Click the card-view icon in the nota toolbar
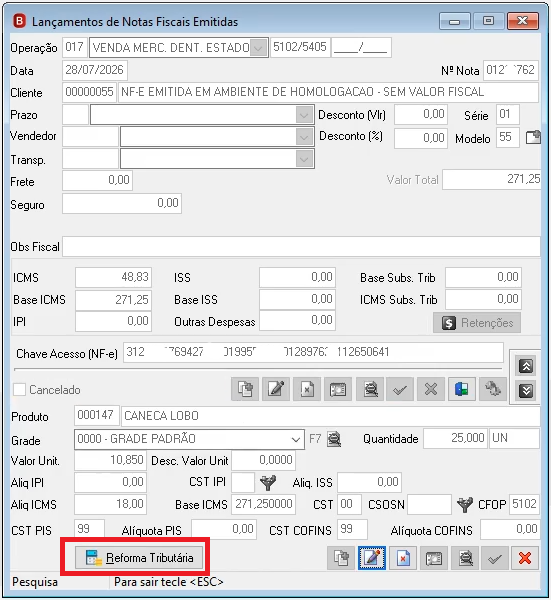The image size is (551, 600). (338, 389)
